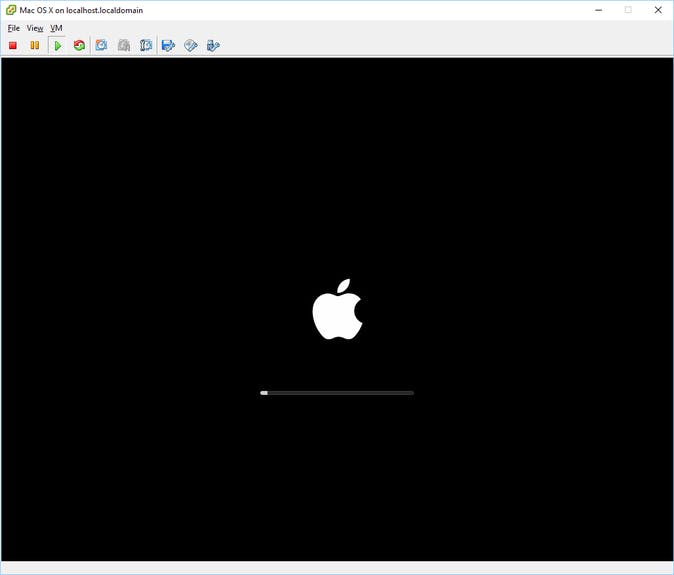Click the Apple logo in the VM screen
The width and height of the screenshot is (674, 575).
pos(337,309)
